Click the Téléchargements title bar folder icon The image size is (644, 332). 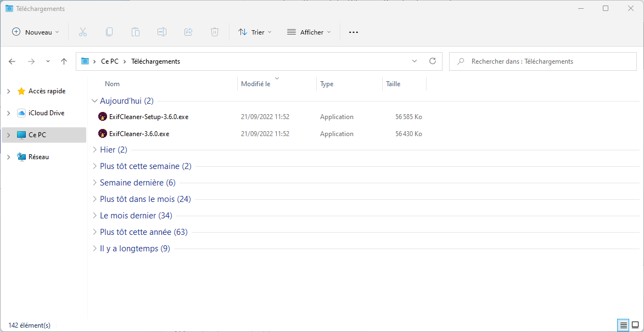point(9,8)
